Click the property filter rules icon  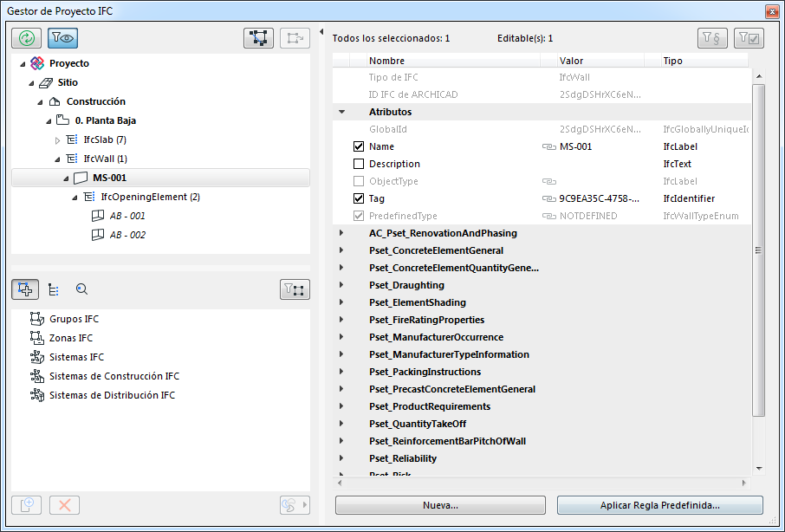(711, 38)
